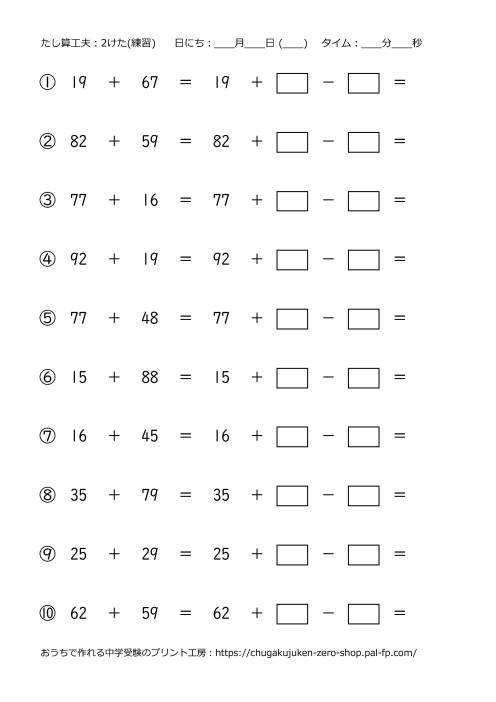Select first box after 15 + in problem ⑥
The height and width of the screenshot is (702, 496).
292,378
